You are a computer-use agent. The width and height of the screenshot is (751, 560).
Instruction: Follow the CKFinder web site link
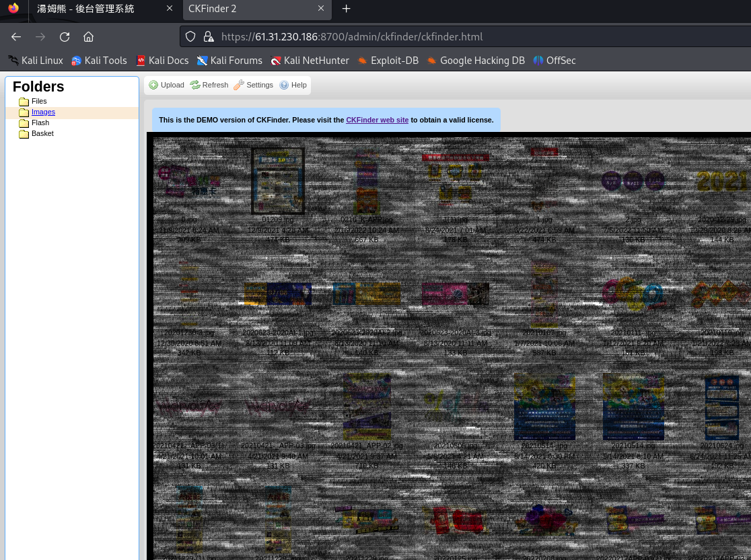click(x=377, y=120)
